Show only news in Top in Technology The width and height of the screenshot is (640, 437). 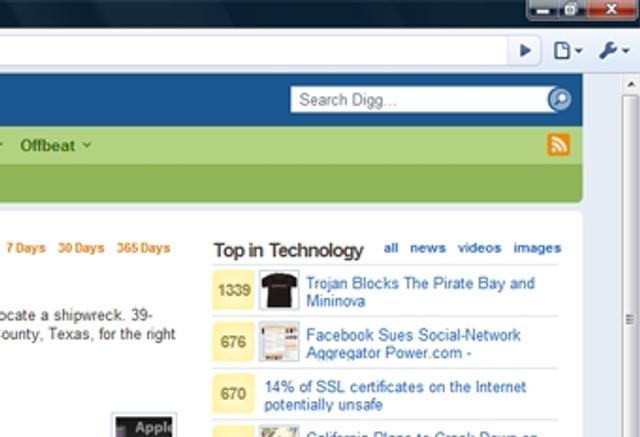[x=428, y=248]
